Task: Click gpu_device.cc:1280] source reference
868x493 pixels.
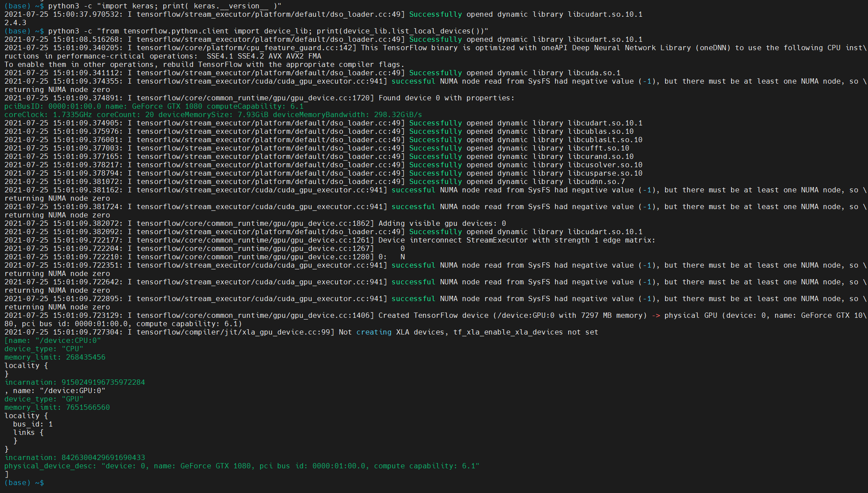Action: click(332, 257)
